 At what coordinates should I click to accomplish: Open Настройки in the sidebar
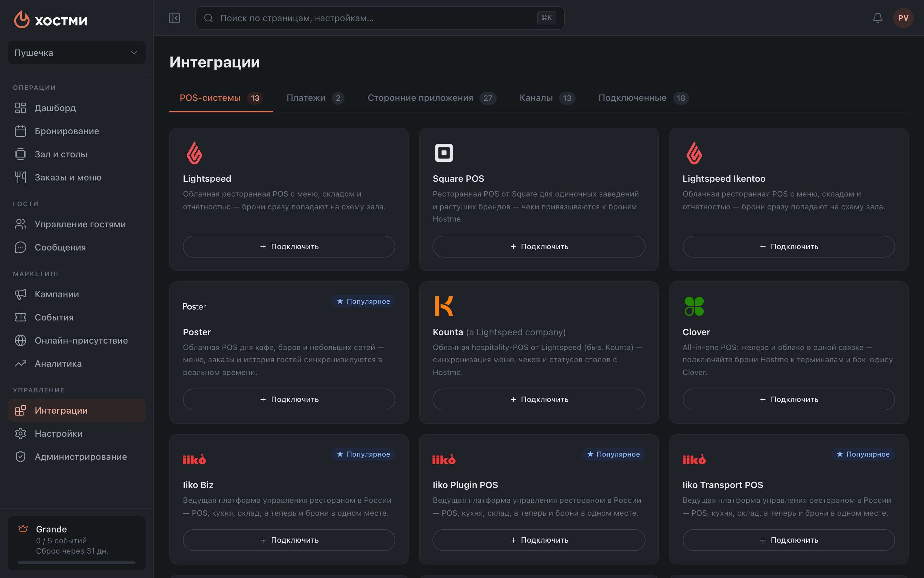76,433
